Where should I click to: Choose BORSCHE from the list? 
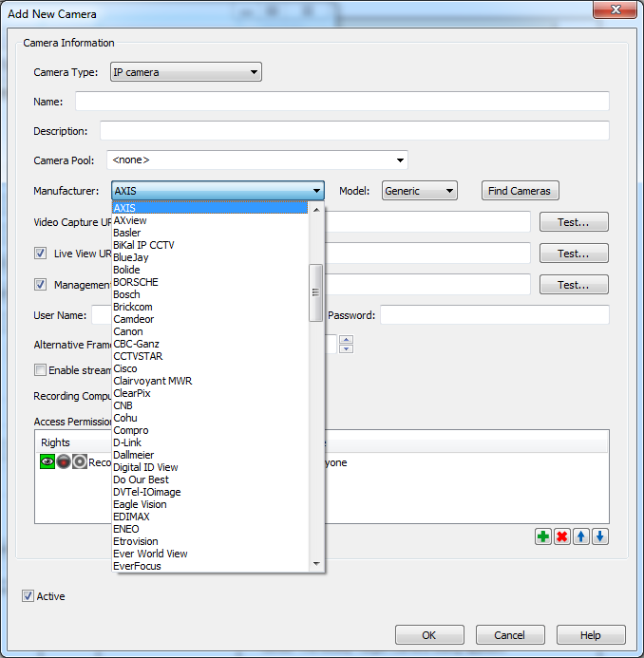(210, 282)
